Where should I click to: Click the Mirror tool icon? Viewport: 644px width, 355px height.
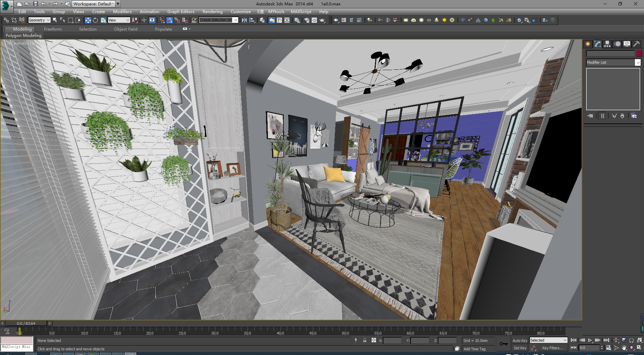click(244, 20)
